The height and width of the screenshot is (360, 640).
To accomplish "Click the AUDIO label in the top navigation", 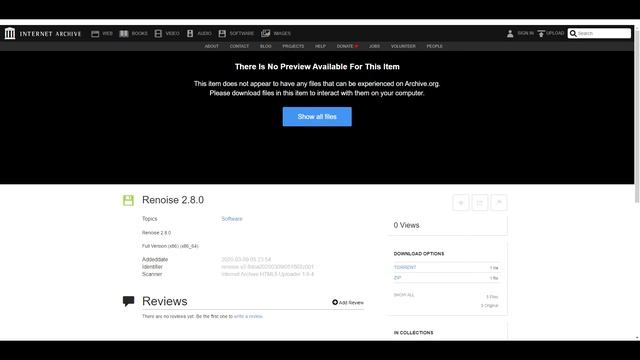I will [204, 33].
